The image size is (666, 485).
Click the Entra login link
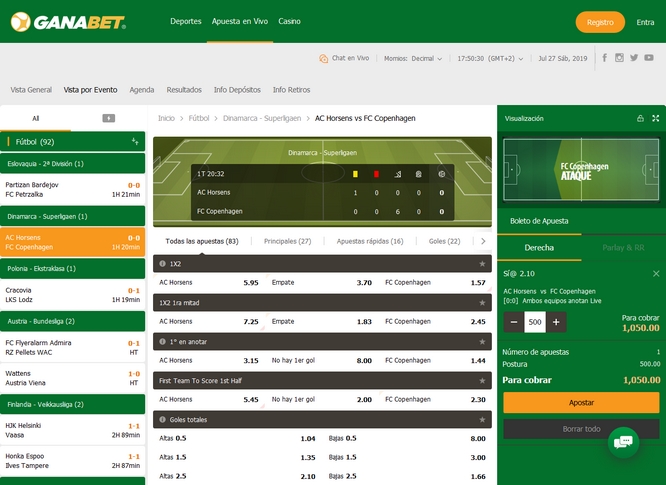(645, 22)
